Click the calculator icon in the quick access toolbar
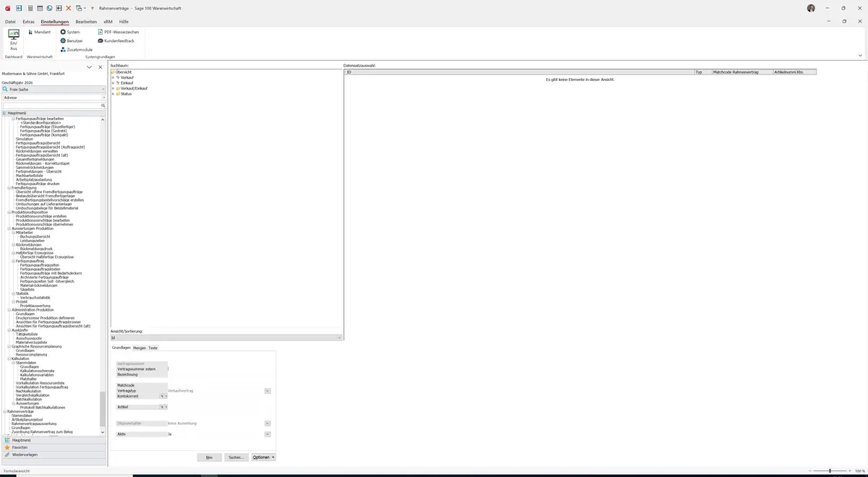Screen dimensions: 868x477 point(29,8)
